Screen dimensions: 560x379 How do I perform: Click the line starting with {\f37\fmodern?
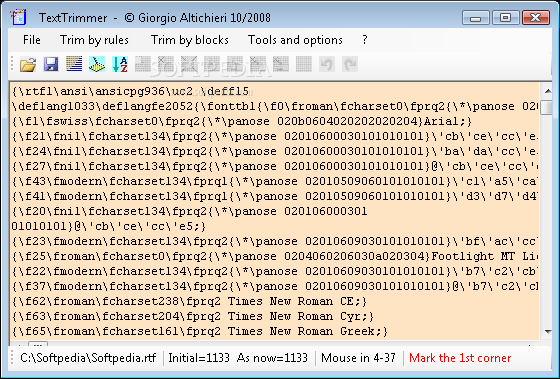pos(274,286)
